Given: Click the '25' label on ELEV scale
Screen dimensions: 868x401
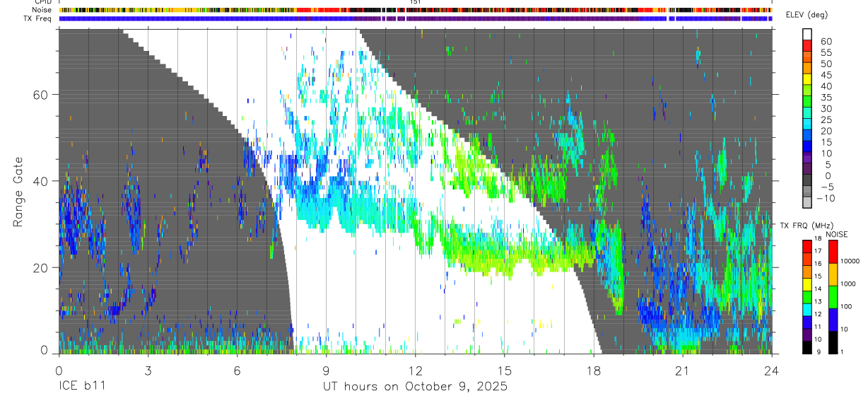Looking at the screenshot, I should coord(826,120).
